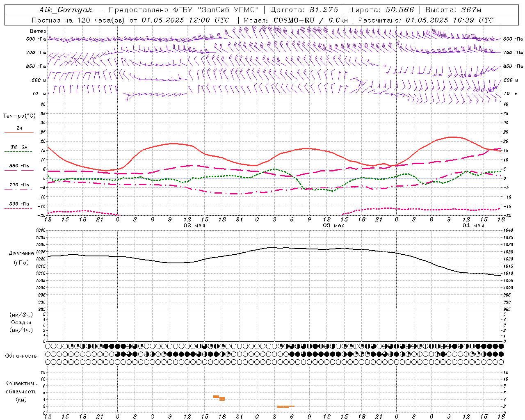Click the solid red line sample under 2м legend
Screen dimensions: 525x420
pyautogui.click(x=19, y=133)
